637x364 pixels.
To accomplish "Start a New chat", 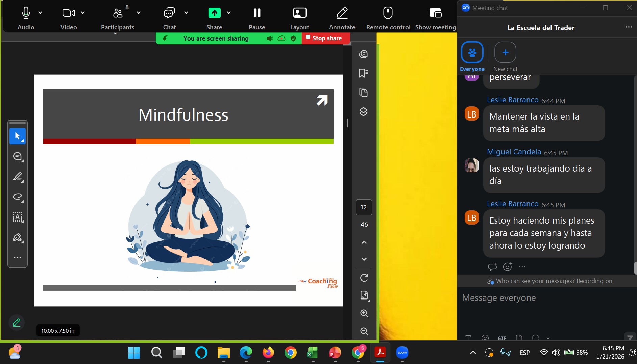I will pyautogui.click(x=505, y=52).
